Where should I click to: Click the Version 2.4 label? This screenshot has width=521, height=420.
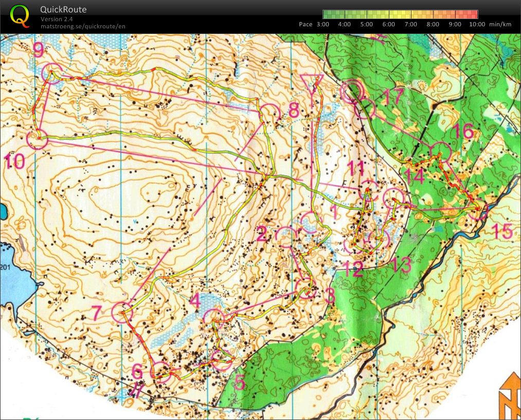[x=57, y=19]
